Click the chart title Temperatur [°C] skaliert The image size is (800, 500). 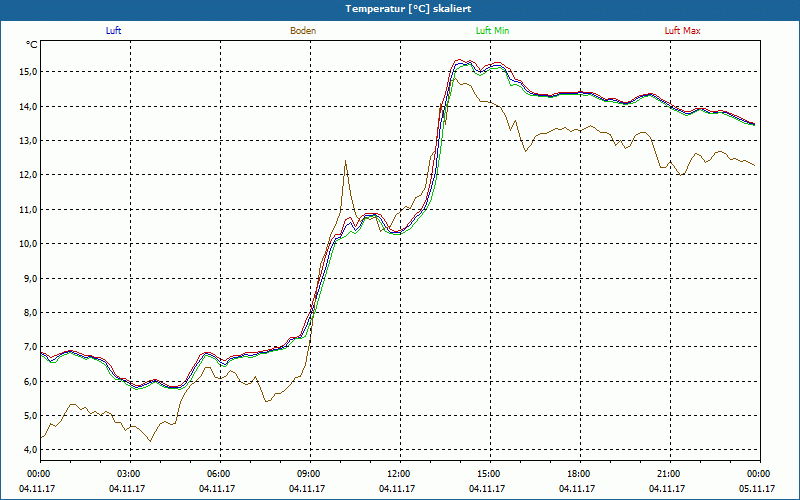pyautogui.click(x=408, y=9)
